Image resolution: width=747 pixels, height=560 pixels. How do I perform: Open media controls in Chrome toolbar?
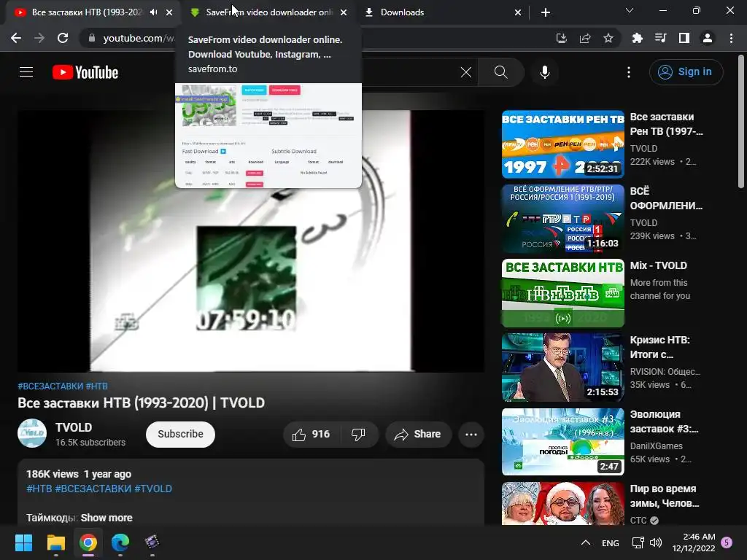(661, 38)
